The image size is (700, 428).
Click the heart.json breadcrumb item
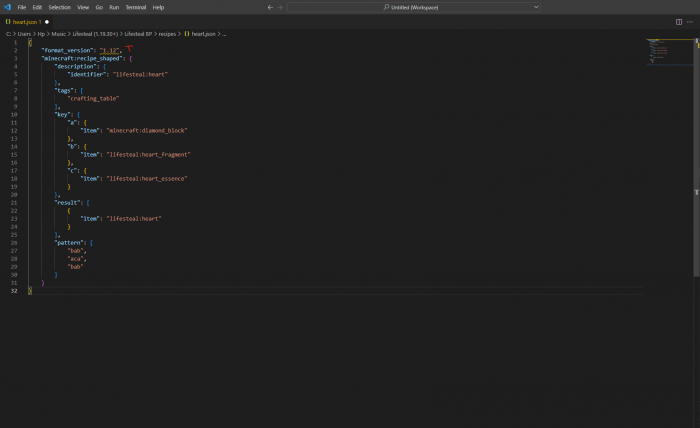(x=200, y=34)
